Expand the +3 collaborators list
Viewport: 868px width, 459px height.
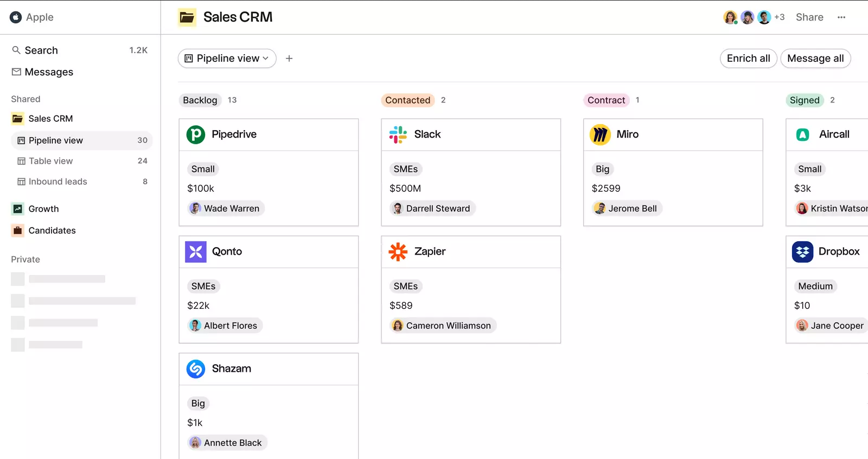point(779,17)
